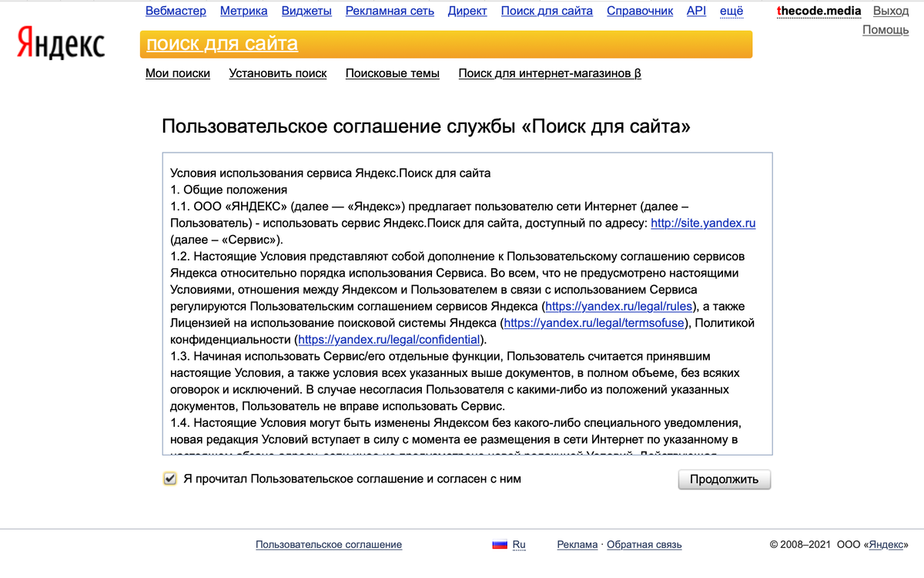Click the Russian flag language icon
Viewport: 924px width, 578px height.
(x=500, y=545)
